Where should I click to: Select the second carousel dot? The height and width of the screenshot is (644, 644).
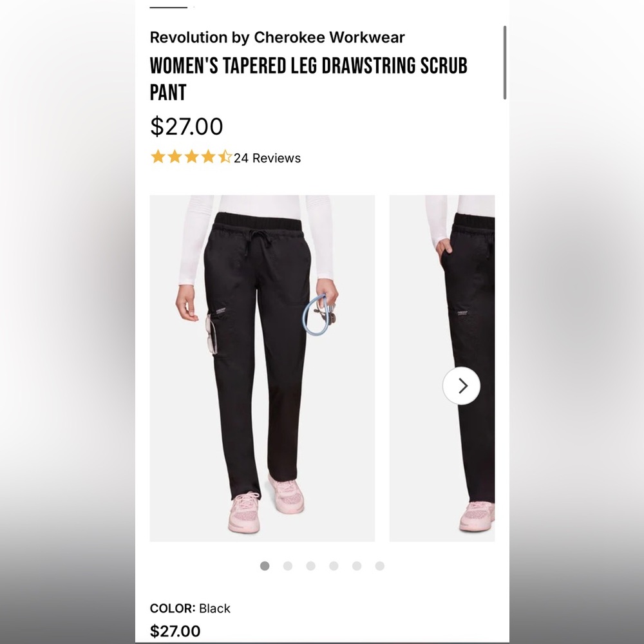tap(288, 566)
